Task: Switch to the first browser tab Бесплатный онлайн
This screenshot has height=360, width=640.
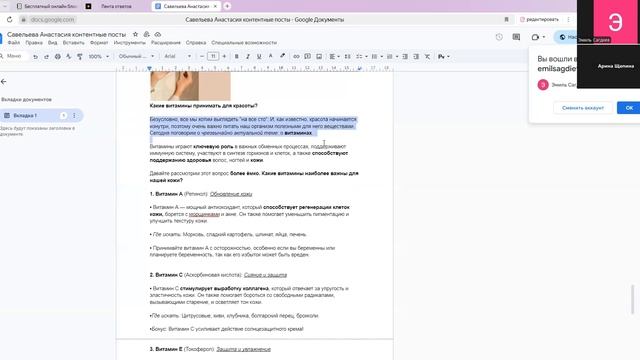Action: [x=47, y=6]
